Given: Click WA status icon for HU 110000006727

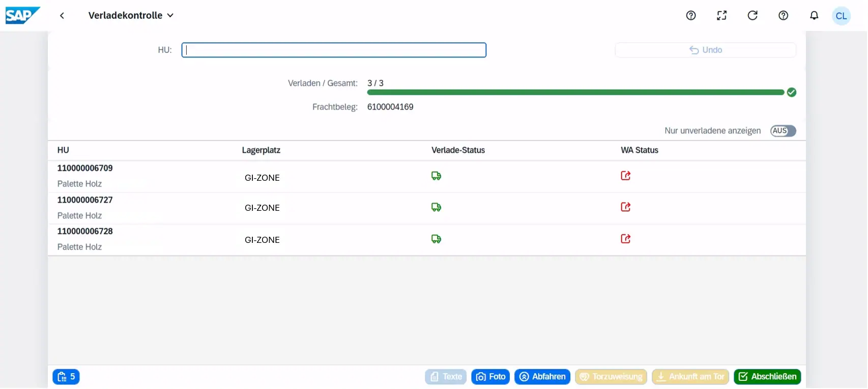Looking at the screenshot, I should pyautogui.click(x=626, y=207).
